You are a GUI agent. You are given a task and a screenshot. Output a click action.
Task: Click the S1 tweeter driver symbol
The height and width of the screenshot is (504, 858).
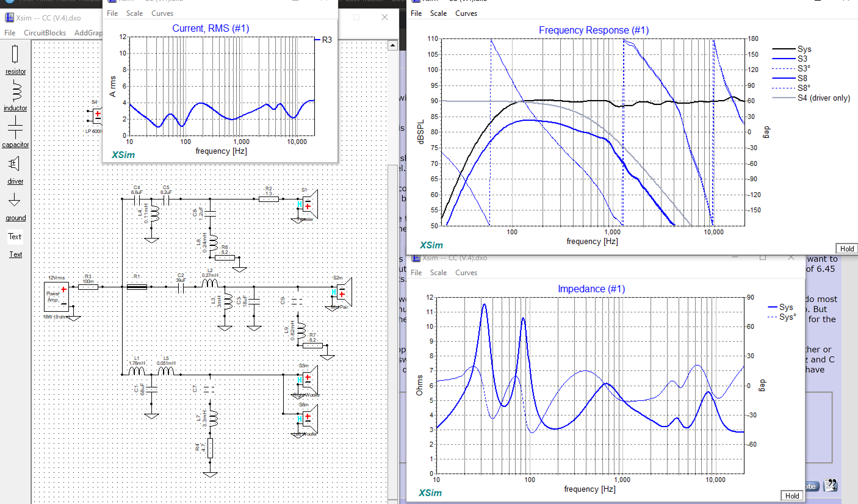tap(308, 204)
